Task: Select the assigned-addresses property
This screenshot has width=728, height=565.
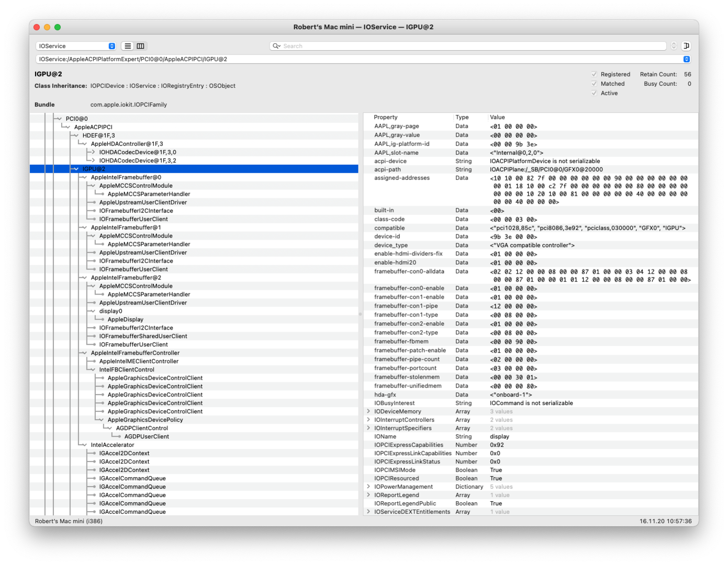Action: click(531, 190)
